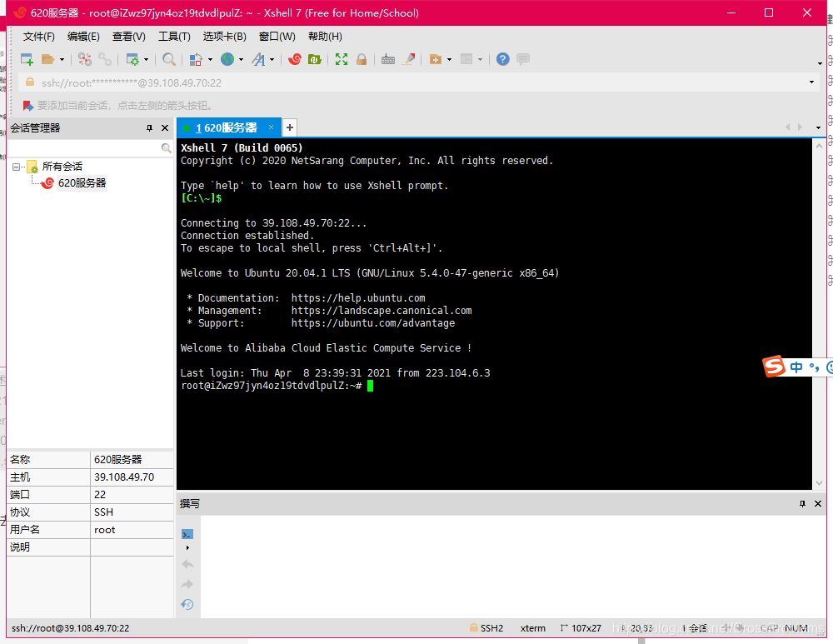Image resolution: width=833 pixels, height=644 pixels.
Task: Click the Open session folder icon
Action: pos(47,59)
